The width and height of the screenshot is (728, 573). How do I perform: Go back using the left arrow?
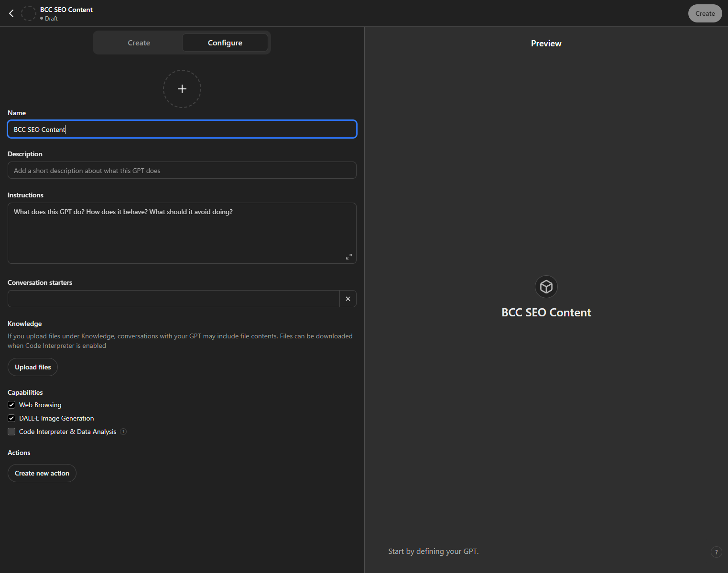pyautogui.click(x=11, y=13)
